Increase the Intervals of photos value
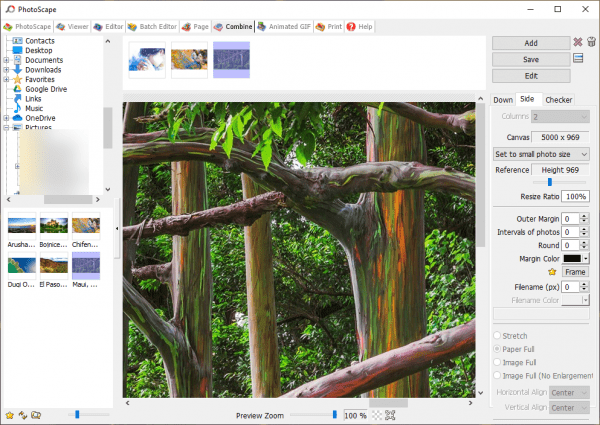This screenshot has width=600, height=425. pos(584,229)
